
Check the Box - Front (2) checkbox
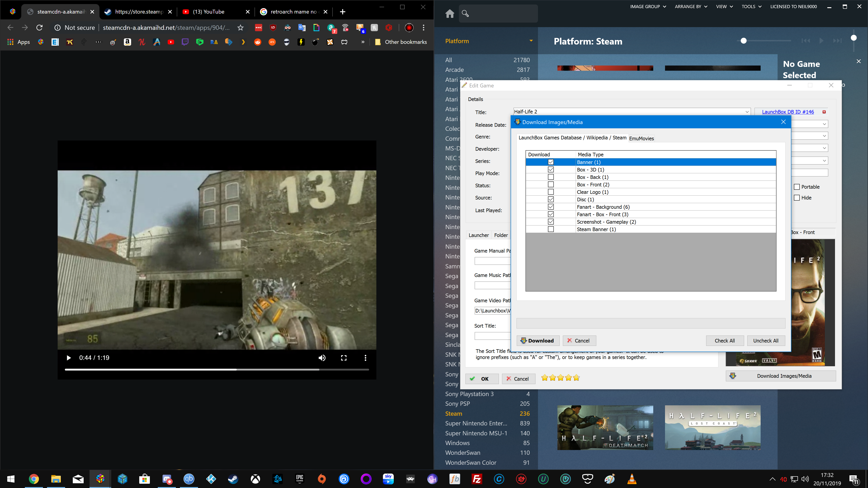[551, 184]
